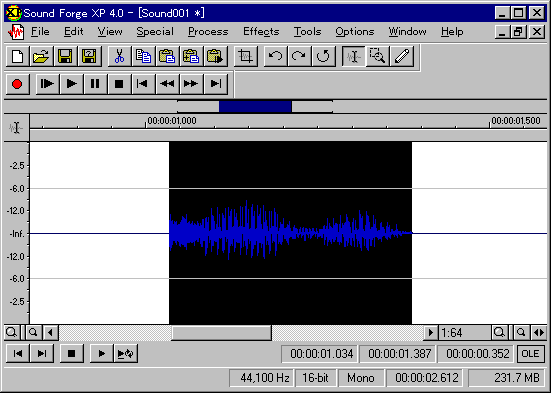Select the Cut scissors icon
The image size is (551, 393).
(x=119, y=56)
